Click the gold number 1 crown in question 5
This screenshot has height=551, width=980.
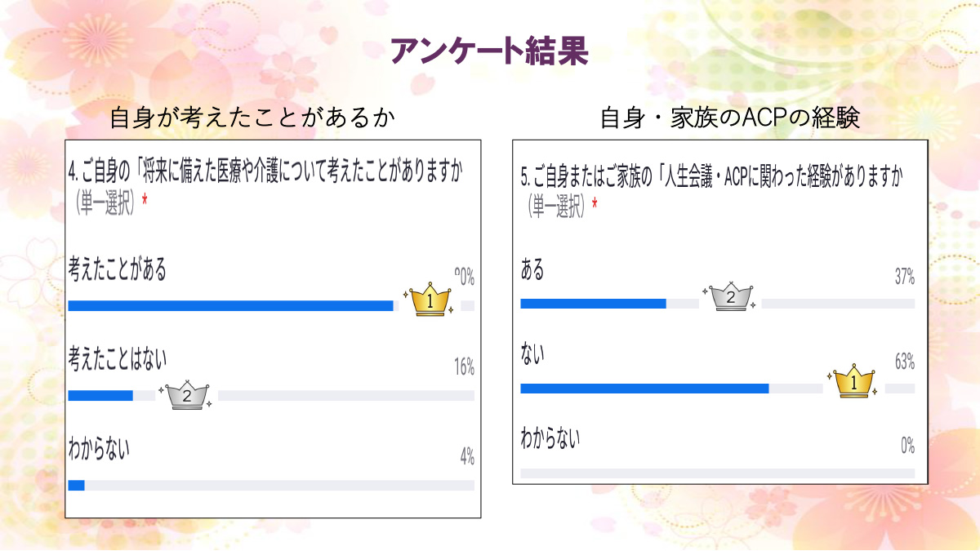854,382
